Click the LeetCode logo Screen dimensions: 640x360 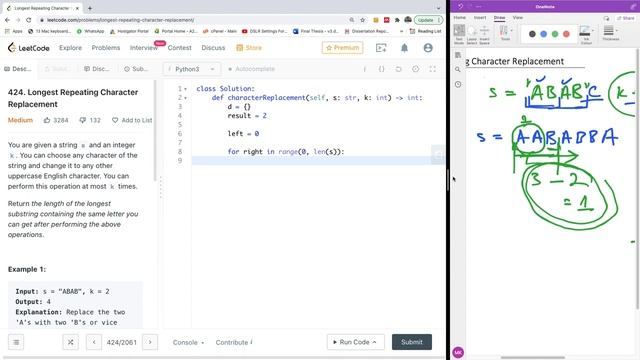(x=28, y=48)
